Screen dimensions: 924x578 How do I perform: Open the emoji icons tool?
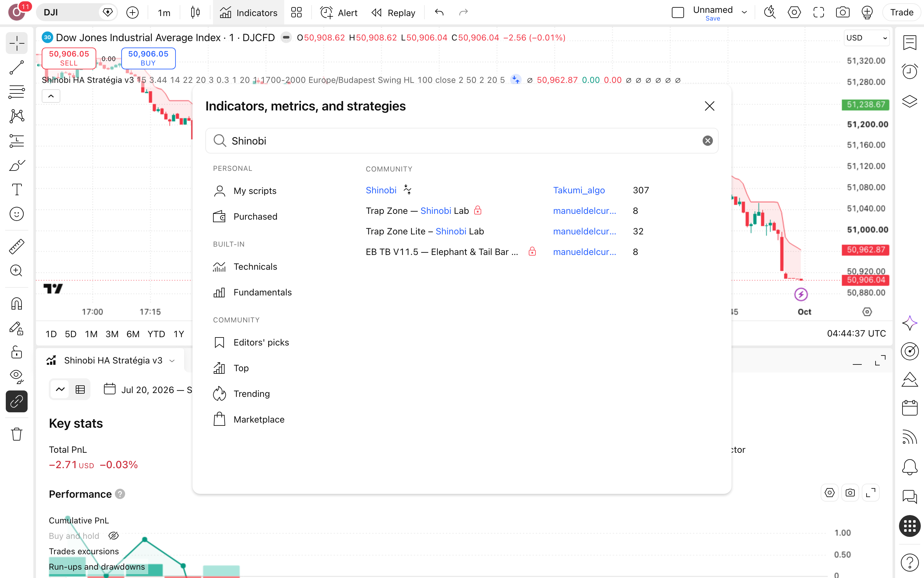coord(16,214)
